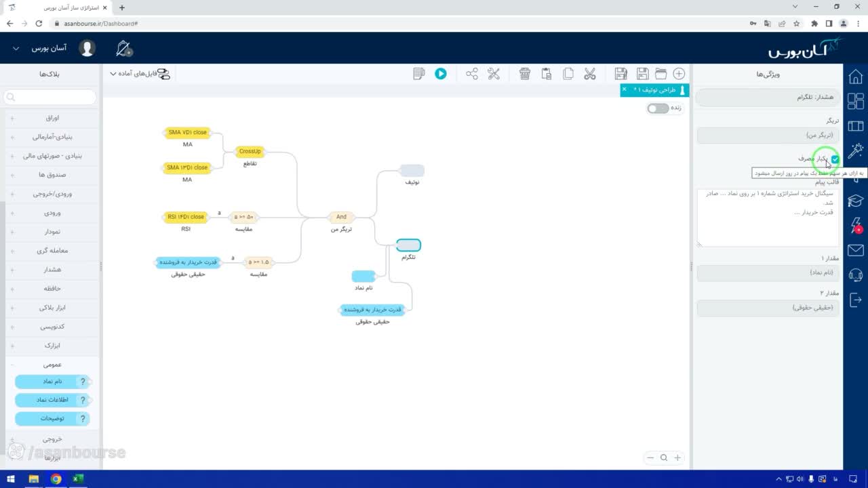
Task: Click the share icon in toolbar
Action: [472, 74]
